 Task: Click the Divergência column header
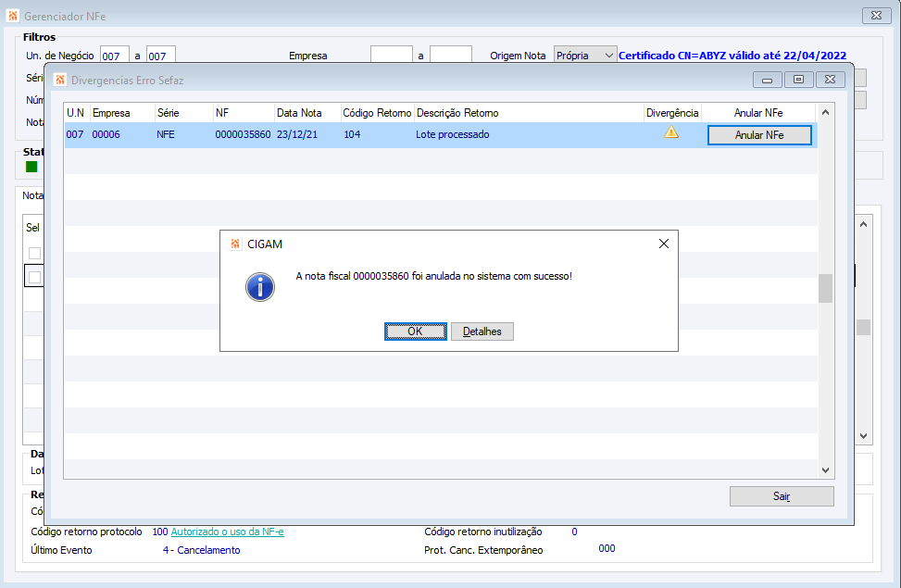pos(672,113)
